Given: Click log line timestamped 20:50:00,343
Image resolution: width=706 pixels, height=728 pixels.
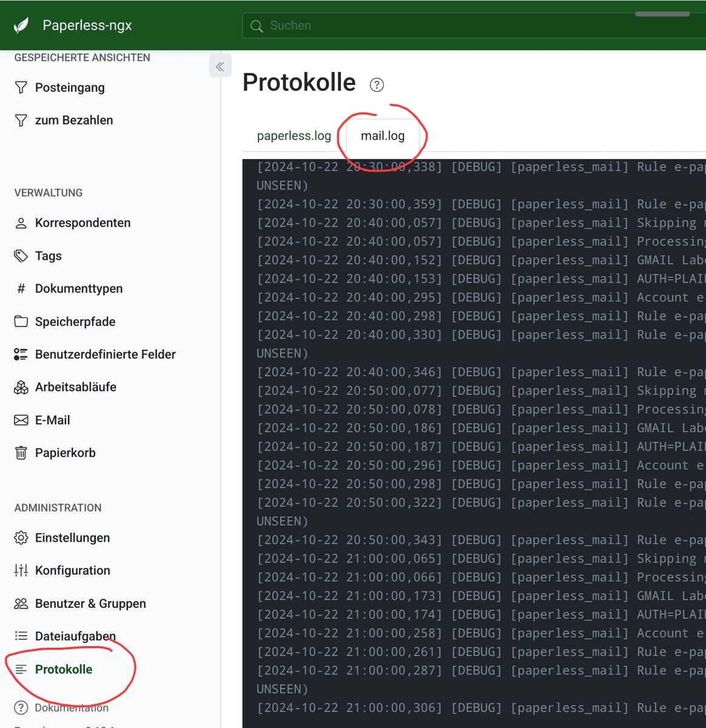Looking at the screenshot, I should pyautogui.click(x=481, y=540).
